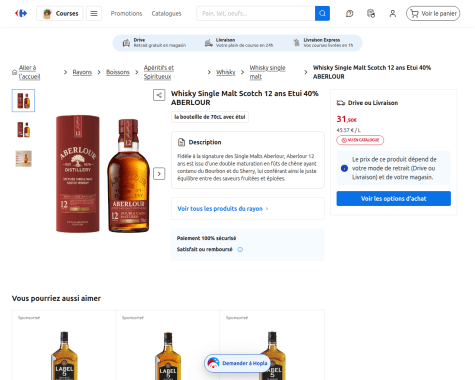Viewport: 475px width, 380px height.
Task: Click the 31,90€ price text
Action: pyautogui.click(x=346, y=119)
